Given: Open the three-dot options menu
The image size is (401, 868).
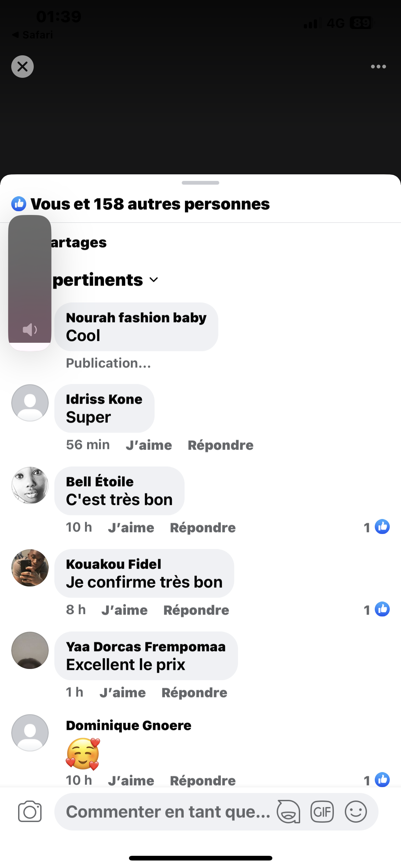Looking at the screenshot, I should 378,67.
